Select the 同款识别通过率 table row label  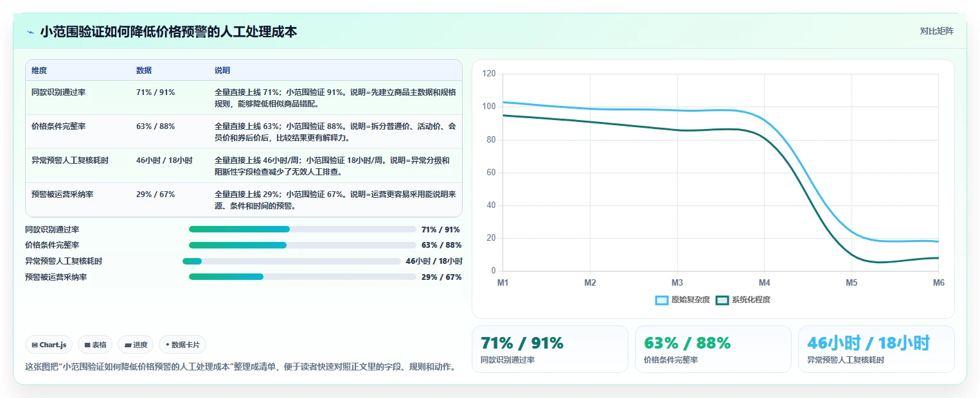coord(58,92)
